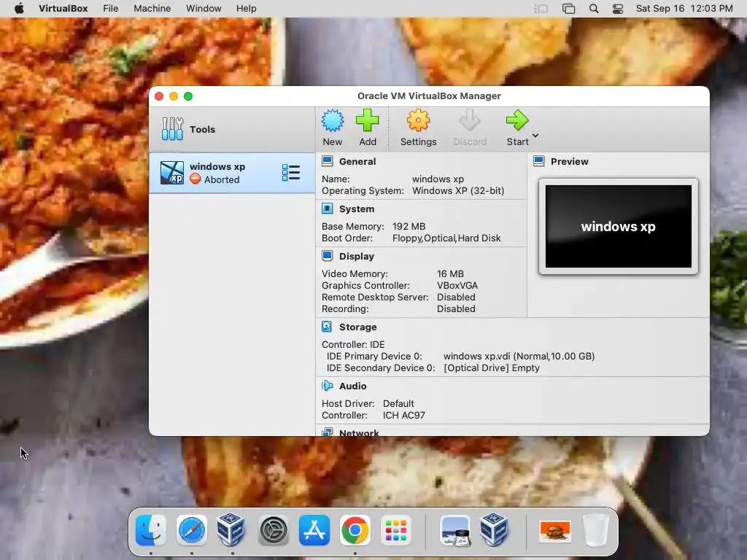Viewport: 747px width, 560px height.
Task: Open the Trash in the Dock
Action: 596,530
